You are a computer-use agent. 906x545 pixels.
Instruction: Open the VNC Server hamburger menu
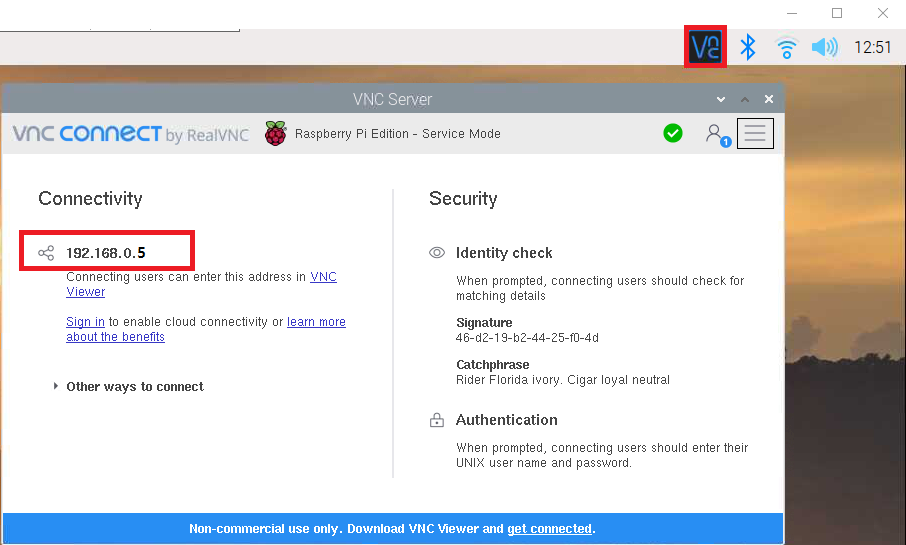[755, 134]
